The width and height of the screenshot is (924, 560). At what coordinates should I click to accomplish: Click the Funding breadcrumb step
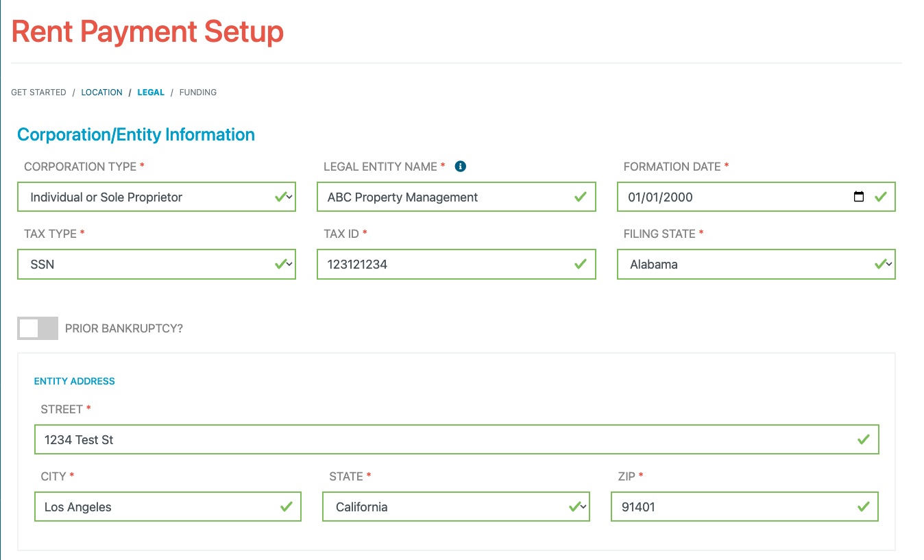[198, 92]
